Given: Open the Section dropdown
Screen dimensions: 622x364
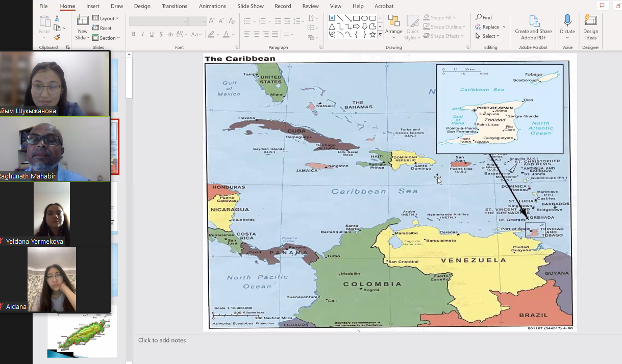Looking at the screenshot, I should (x=106, y=38).
